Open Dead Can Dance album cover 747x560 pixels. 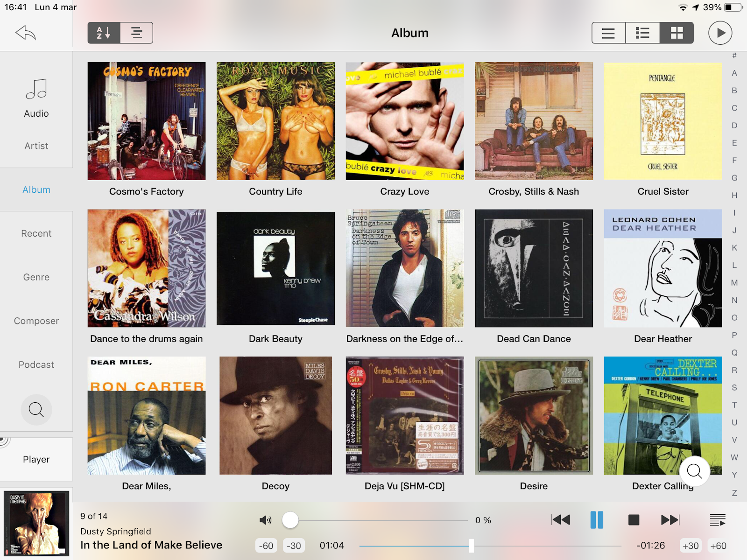534,268
